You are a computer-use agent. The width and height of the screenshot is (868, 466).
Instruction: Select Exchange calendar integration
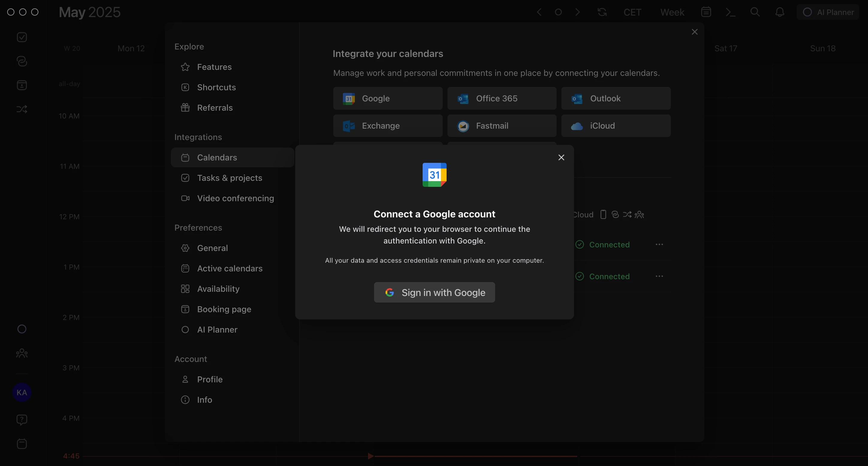388,126
